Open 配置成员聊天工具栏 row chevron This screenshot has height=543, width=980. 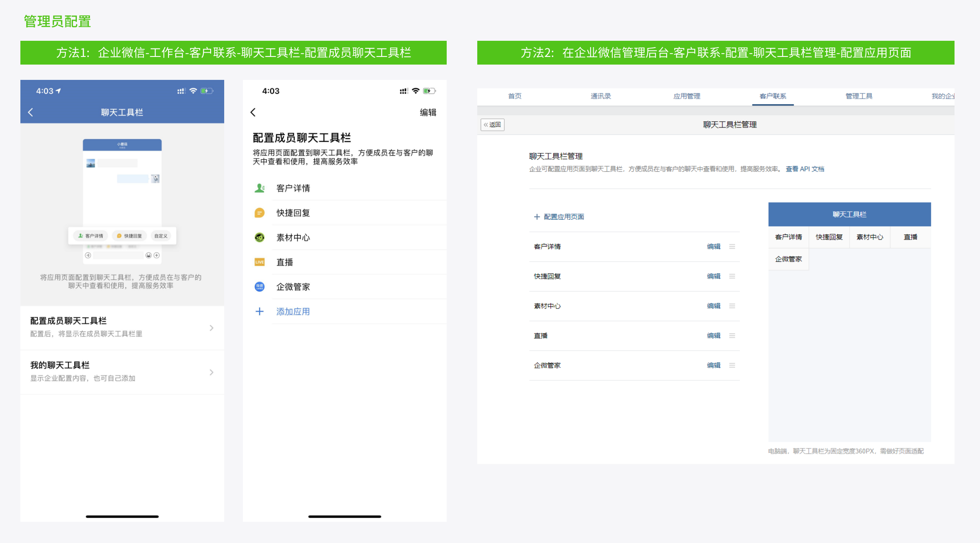[211, 328]
